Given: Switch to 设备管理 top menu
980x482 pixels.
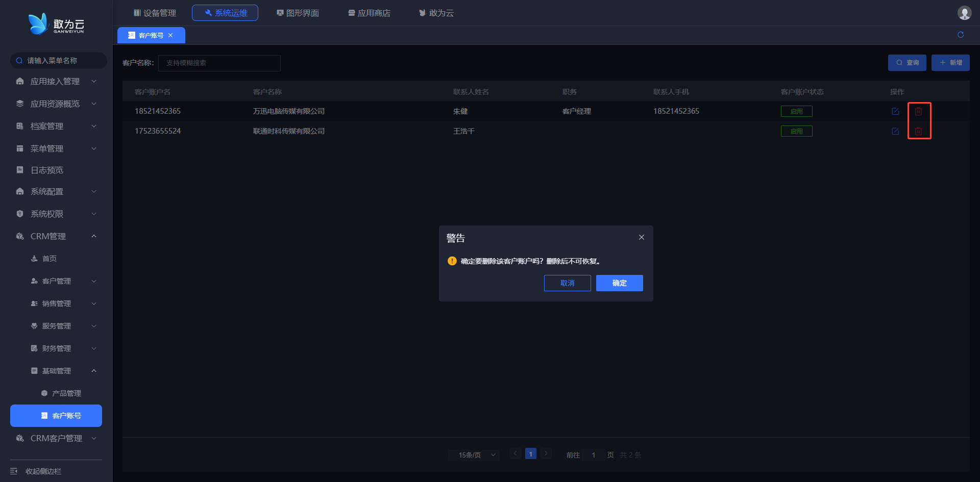Looking at the screenshot, I should (155, 13).
